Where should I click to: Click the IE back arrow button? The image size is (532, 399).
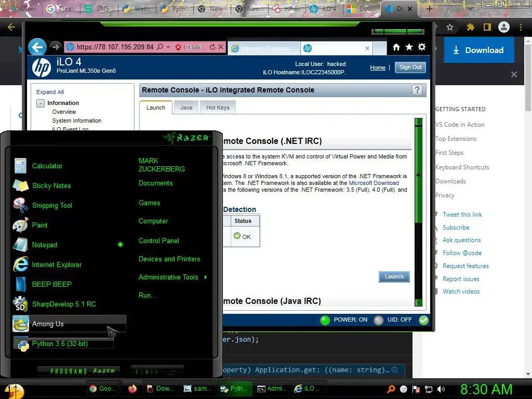(x=37, y=47)
